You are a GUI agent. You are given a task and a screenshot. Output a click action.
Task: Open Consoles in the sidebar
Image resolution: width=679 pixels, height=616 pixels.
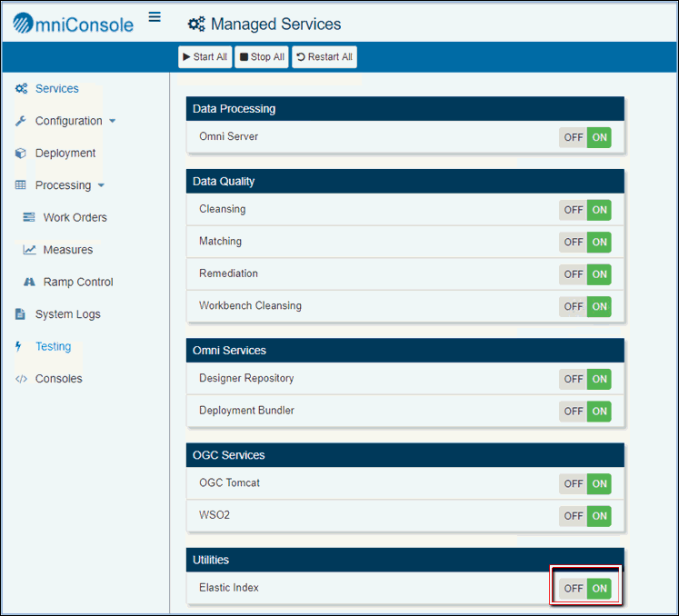tap(58, 379)
